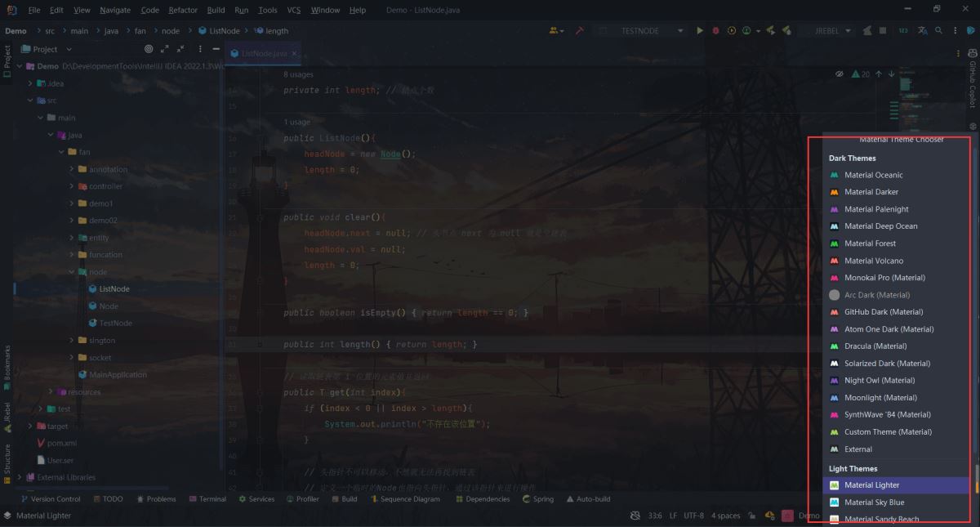Open the Spring tool window
This screenshot has width=980, height=527.
[x=537, y=499]
